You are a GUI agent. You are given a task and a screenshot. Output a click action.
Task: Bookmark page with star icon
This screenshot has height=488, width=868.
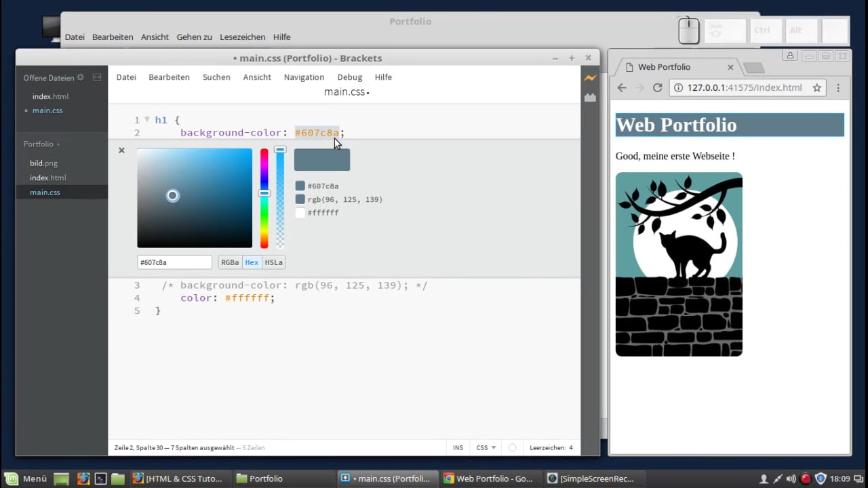[x=817, y=87]
